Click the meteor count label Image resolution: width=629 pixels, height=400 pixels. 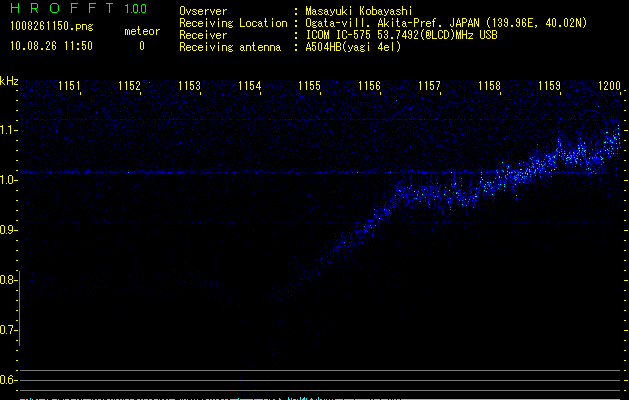pos(142,31)
